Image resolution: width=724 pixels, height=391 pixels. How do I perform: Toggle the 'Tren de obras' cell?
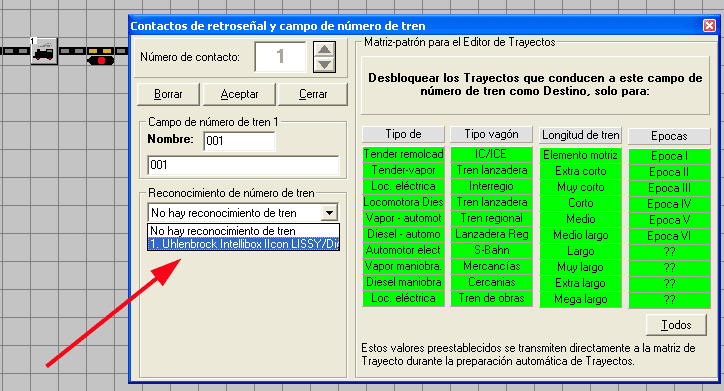(491, 298)
